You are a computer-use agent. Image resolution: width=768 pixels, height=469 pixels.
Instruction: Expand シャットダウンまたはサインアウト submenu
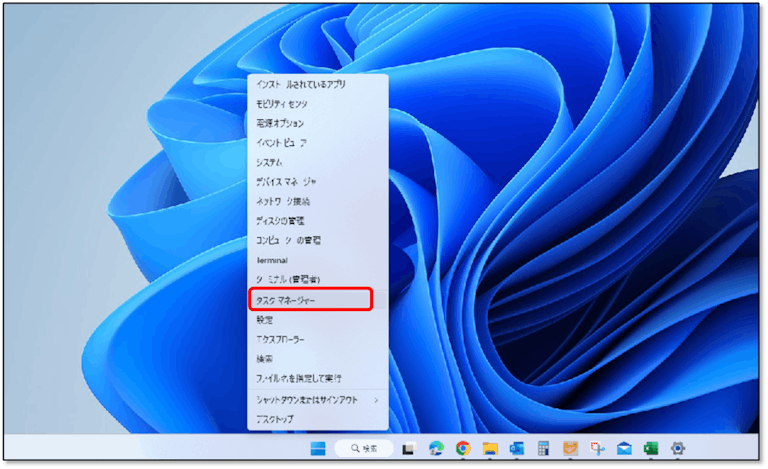[x=318, y=400]
